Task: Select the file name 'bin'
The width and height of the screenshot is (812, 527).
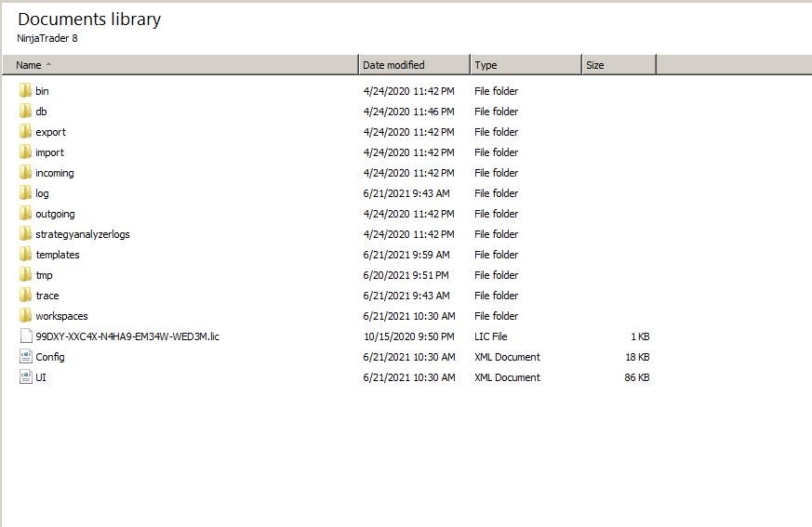Action: 42,91
